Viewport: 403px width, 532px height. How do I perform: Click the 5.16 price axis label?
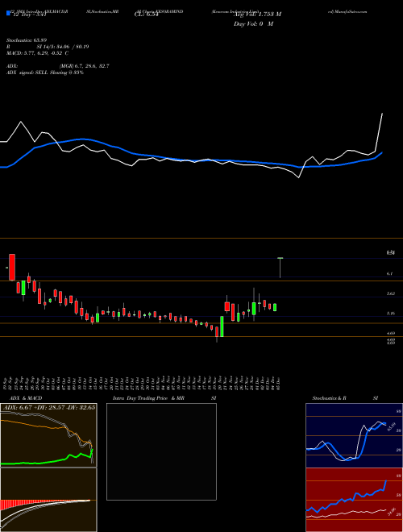click(x=391, y=314)
